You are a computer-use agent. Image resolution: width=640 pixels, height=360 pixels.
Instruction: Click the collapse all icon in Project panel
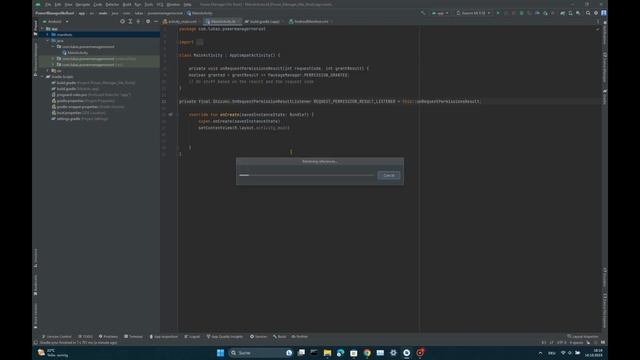138,21
